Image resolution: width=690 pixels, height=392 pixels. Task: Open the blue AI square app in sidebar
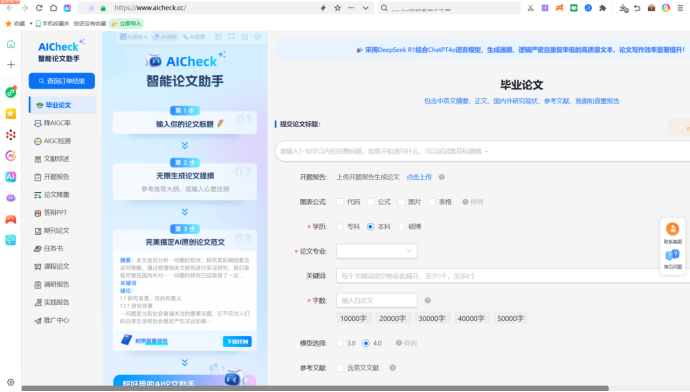[x=11, y=177]
